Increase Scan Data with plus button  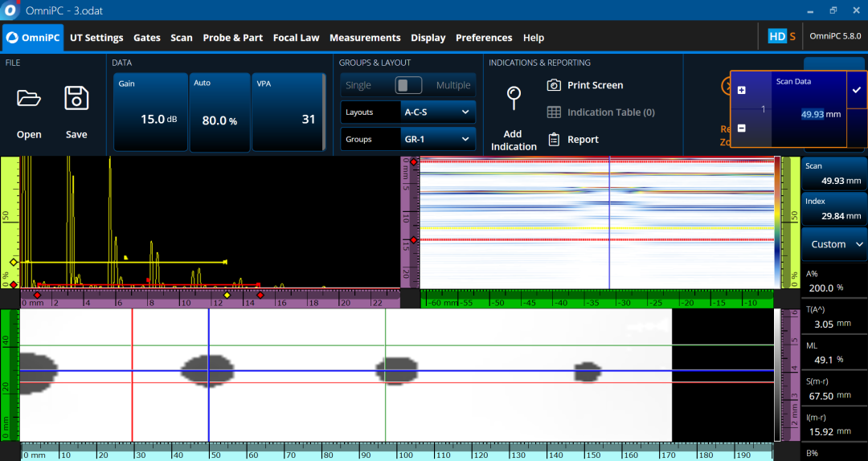pyautogui.click(x=741, y=91)
